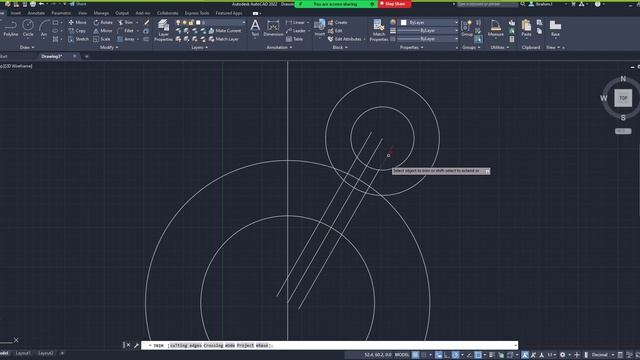
Task: Click the Table tool
Action: pyautogui.click(x=294, y=39)
